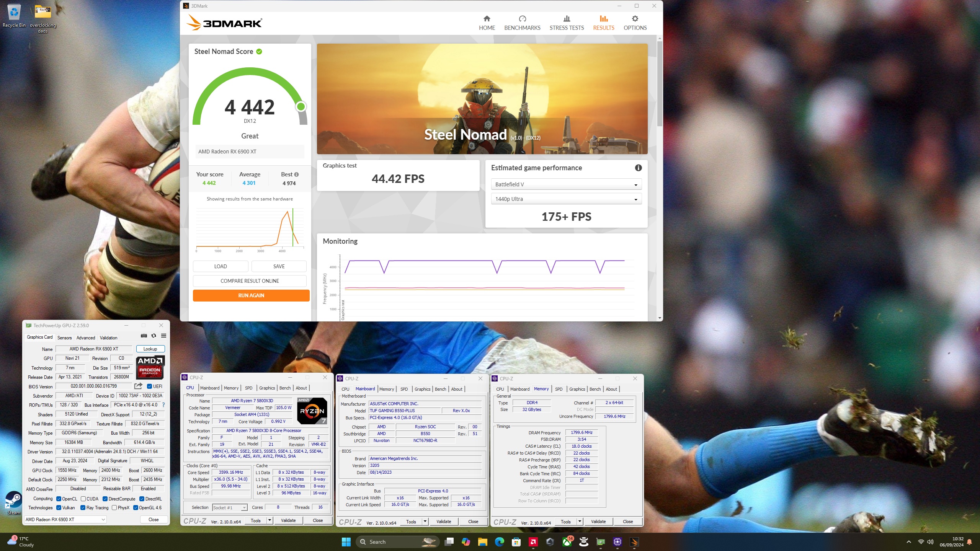Image resolution: width=980 pixels, height=551 pixels.
Task: Open the Windows Start menu
Action: point(346,542)
